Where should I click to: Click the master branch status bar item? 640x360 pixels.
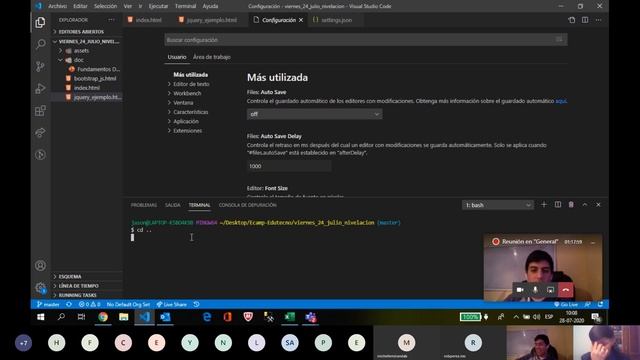point(48,304)
